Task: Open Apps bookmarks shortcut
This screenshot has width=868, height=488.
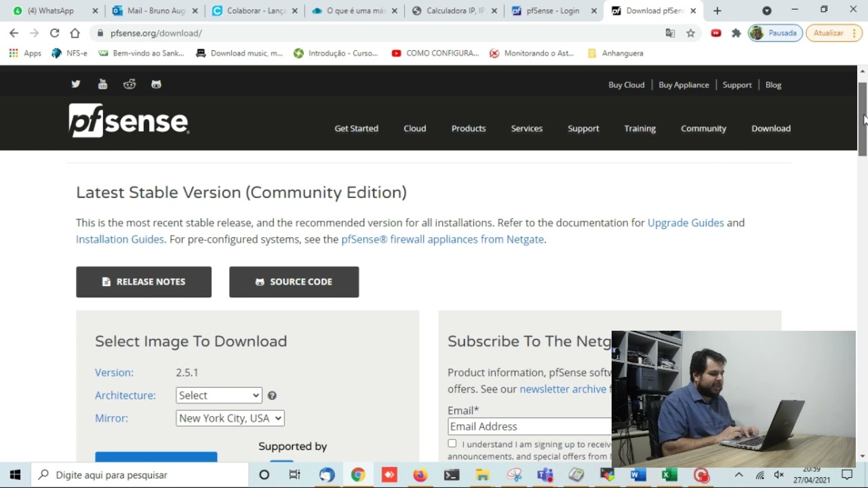Action: (25, 53)
